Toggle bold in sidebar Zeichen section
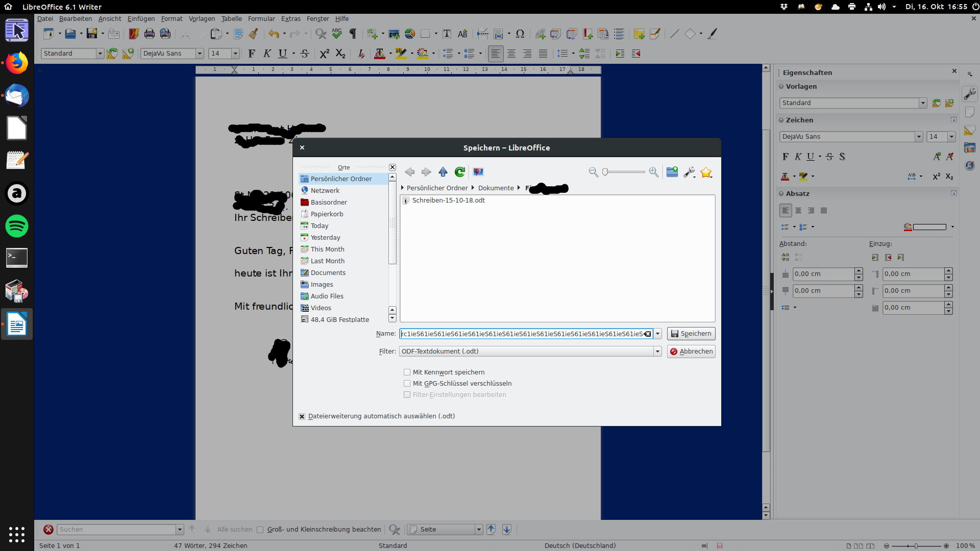The height and width of the screenshot is (551, 980). [x=786, y=157]
